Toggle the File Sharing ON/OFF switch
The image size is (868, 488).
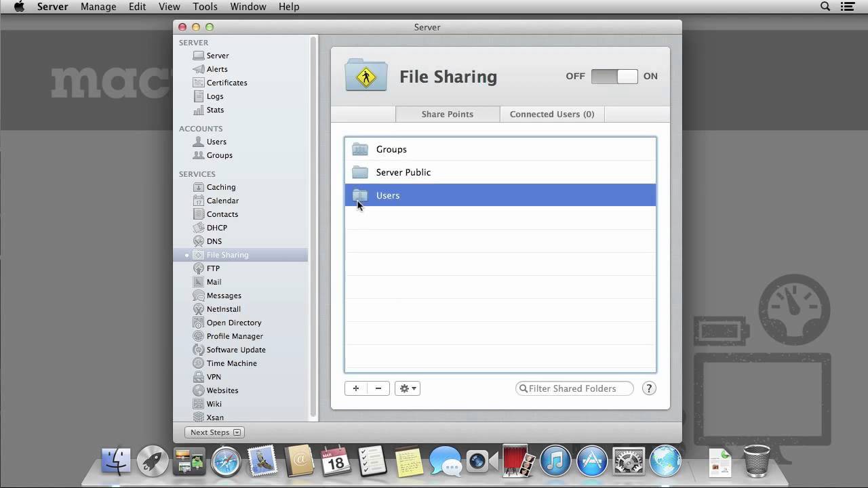[x=614, y=77]
